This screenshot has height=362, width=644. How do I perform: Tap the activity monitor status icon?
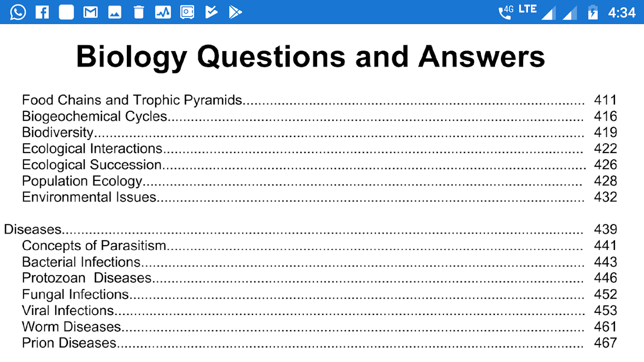(x=163, y=12)
